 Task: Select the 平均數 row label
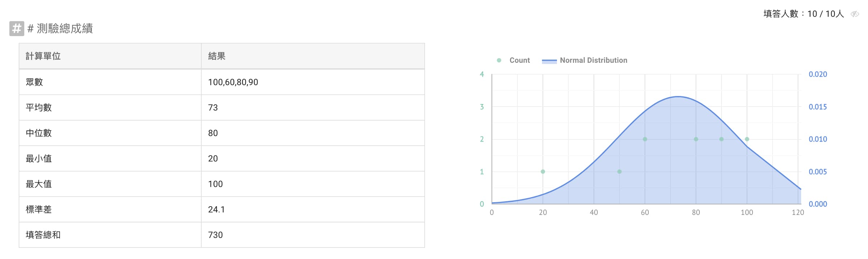coord(39,108)
